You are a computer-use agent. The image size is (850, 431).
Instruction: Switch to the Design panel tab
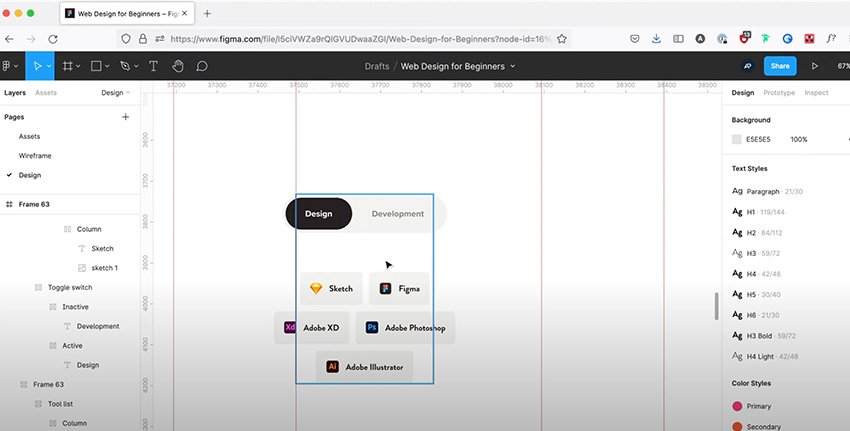tap(743, 93)
